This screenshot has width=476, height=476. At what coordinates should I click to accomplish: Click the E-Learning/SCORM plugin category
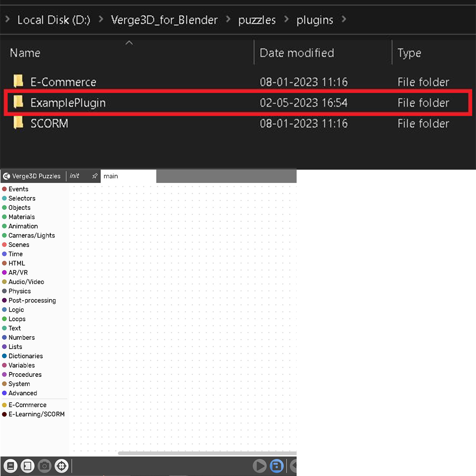[37, 414]
